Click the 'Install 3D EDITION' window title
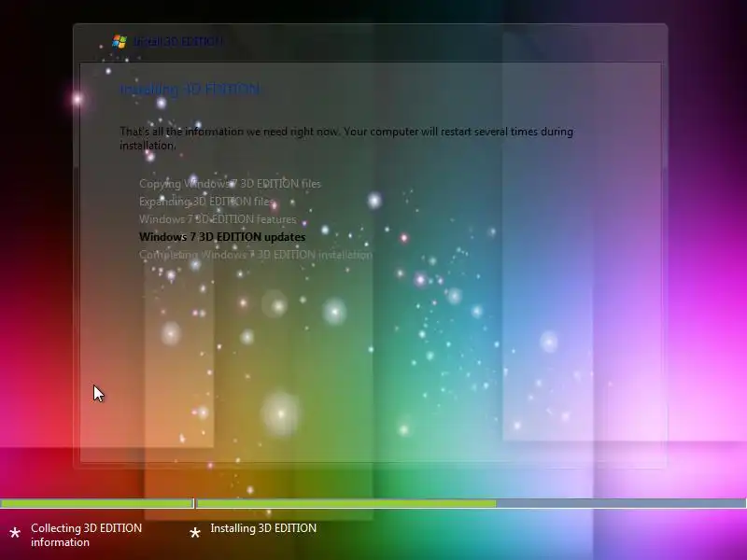The height and width of the screenshot is (560, 747). click(177, 41)
